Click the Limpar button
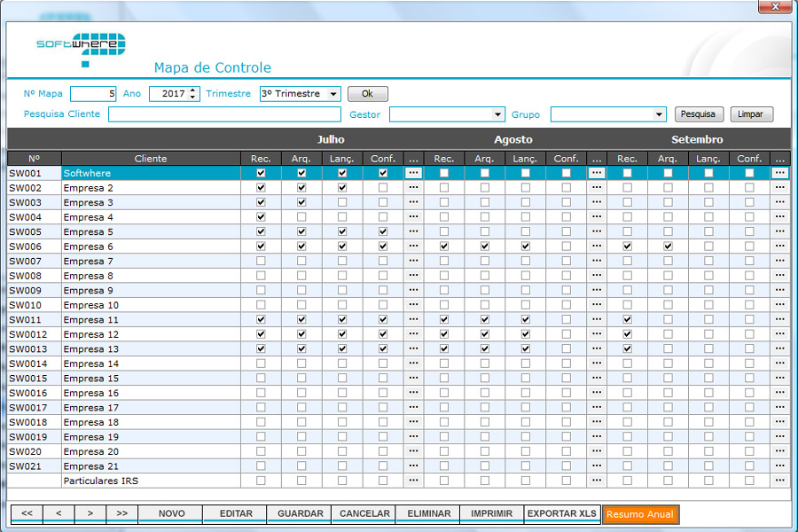 tap(751, 114)
